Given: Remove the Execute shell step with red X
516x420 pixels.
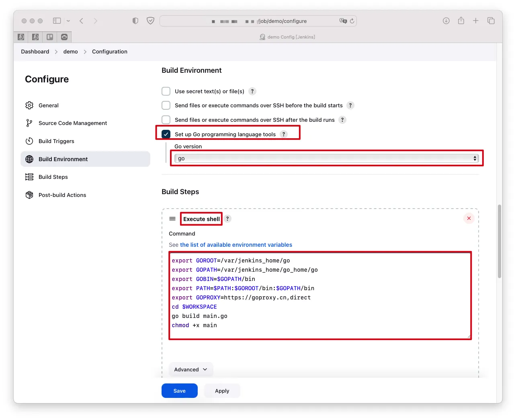Looking at the screenshot, I should tap(469, 218).
